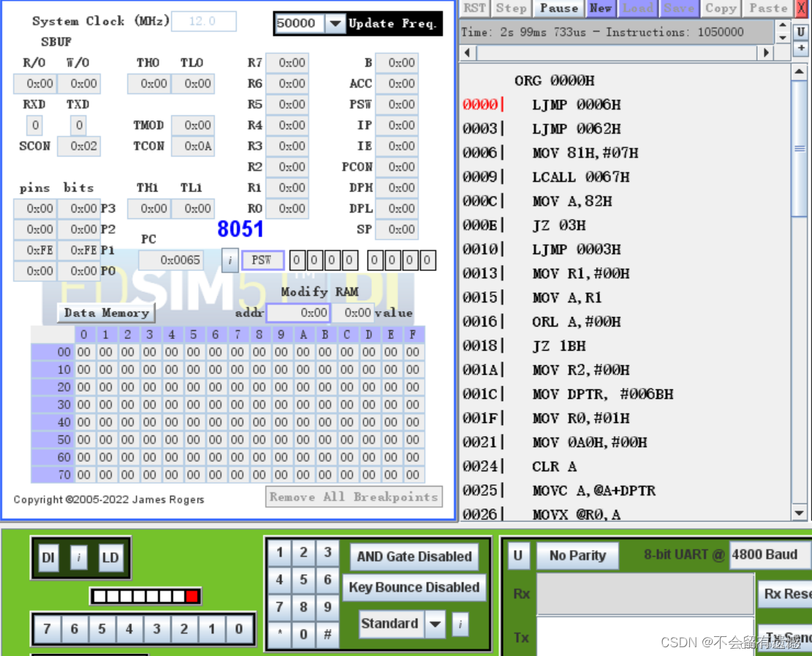Click the info icon next to the keypad mode
This screenshot has height=656, width=812.
pyautogui.click(x=460, y=625)
